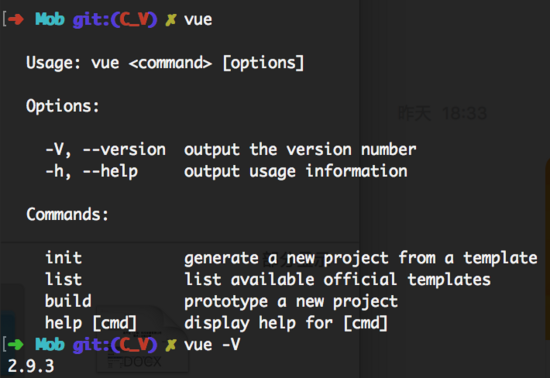Click the red prompt arrow on first line
Viewport: 550px width, 378px height.
[x=16, y=19]
